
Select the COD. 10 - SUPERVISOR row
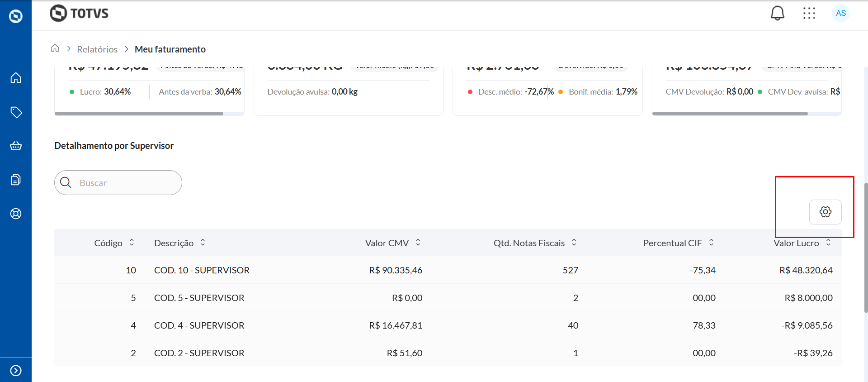(x=202, y=270)
